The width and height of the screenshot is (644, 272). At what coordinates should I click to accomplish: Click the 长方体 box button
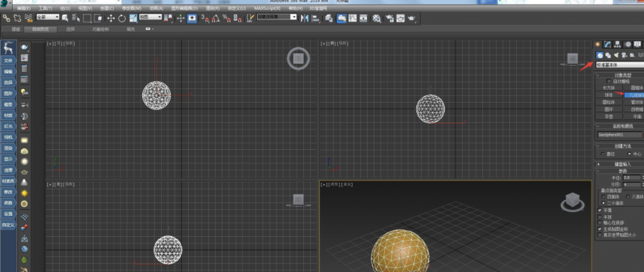click(609, 88)
